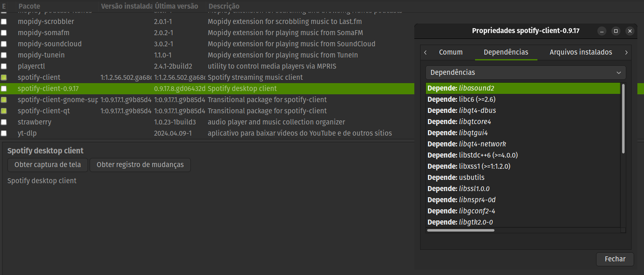Toggle the spotify-client-qt package checkbox

coord(4,111)
